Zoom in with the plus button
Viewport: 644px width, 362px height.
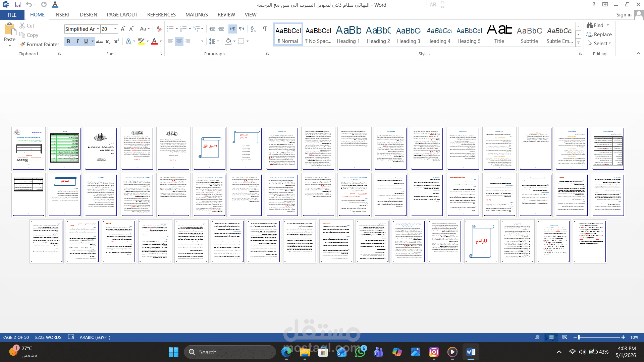click(x=623, y=337)
